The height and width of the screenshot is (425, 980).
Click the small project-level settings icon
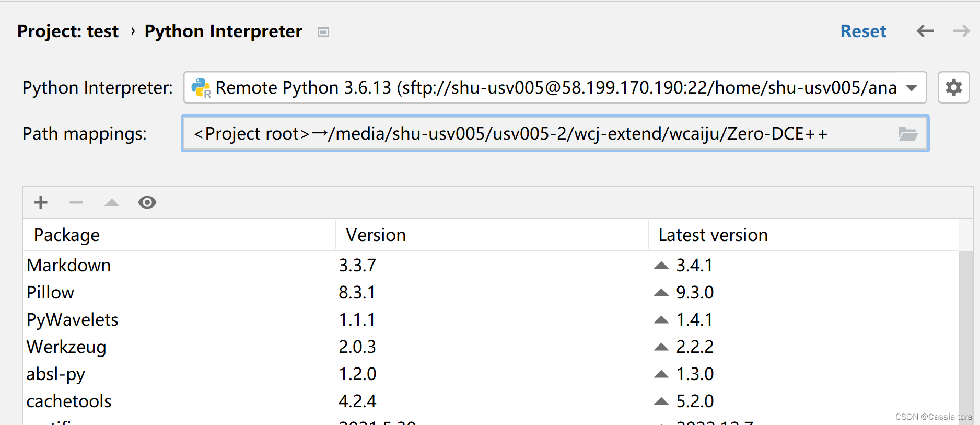click(x=323, y=32)
